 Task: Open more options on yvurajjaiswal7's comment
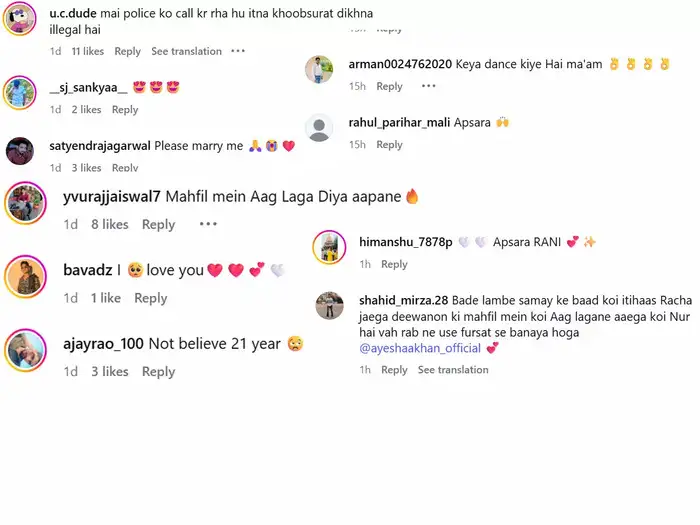click(x=208, y=224)
